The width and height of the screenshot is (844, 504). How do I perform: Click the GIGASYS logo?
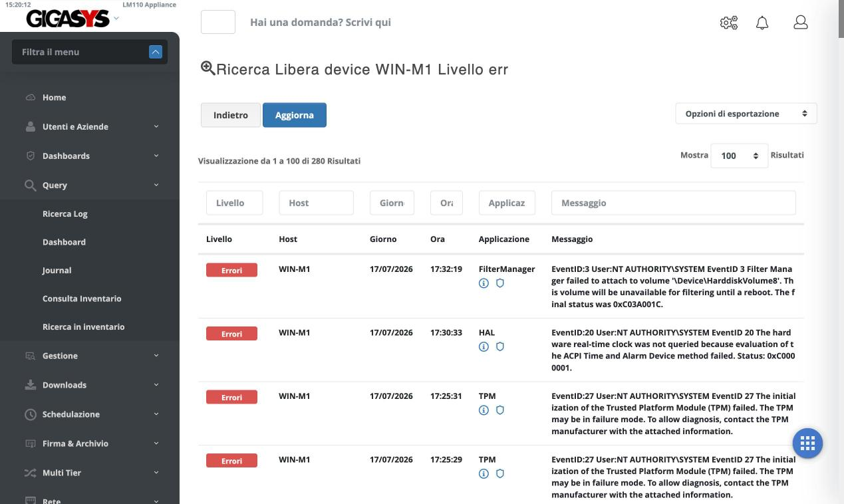(67, 20)
